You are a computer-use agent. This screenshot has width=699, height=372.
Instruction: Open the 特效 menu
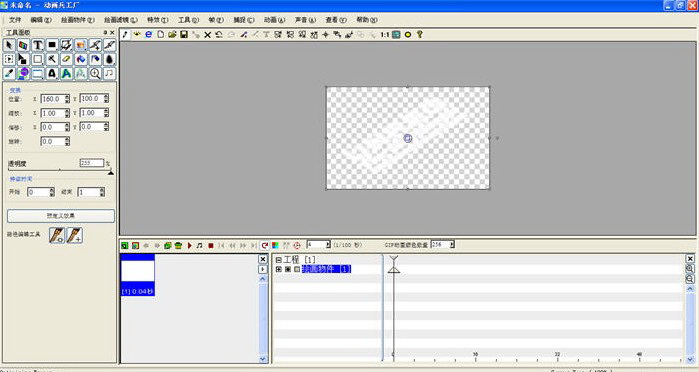pyautogui.click(x=158, y=20)
